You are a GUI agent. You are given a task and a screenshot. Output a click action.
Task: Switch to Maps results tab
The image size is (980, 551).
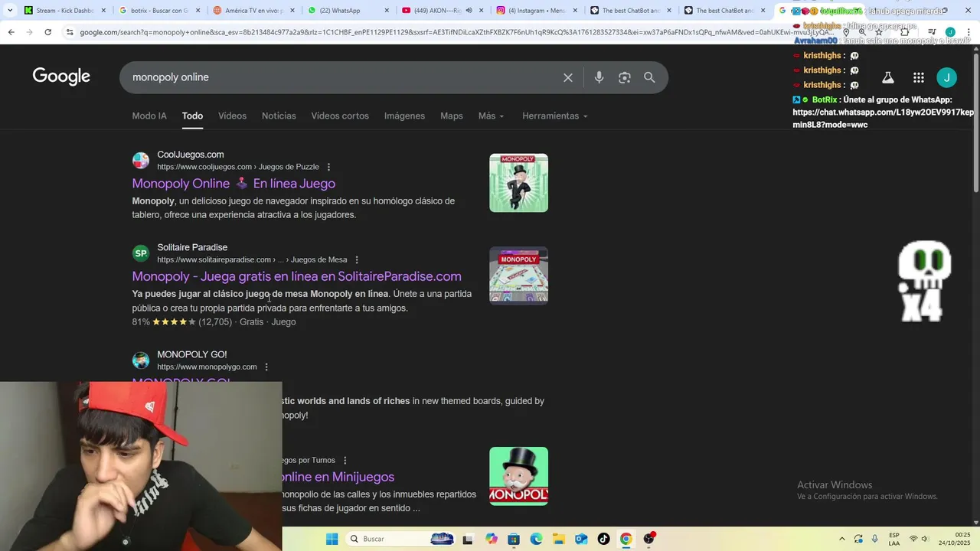coord(452,116)
